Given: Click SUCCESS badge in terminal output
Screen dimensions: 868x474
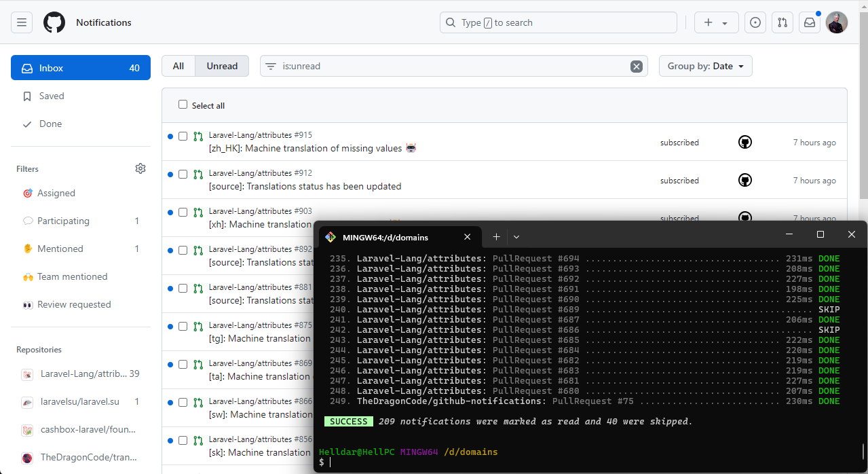Looking at the screenshot, I should [349, 422].
